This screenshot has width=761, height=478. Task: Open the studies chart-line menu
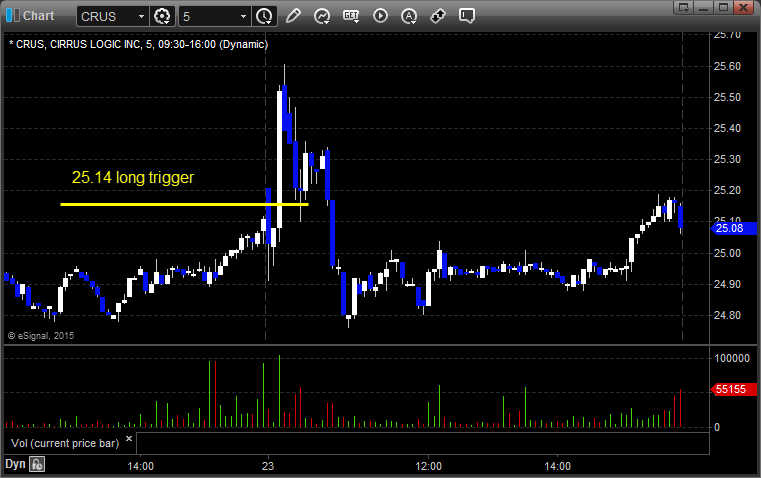[322, 16]
